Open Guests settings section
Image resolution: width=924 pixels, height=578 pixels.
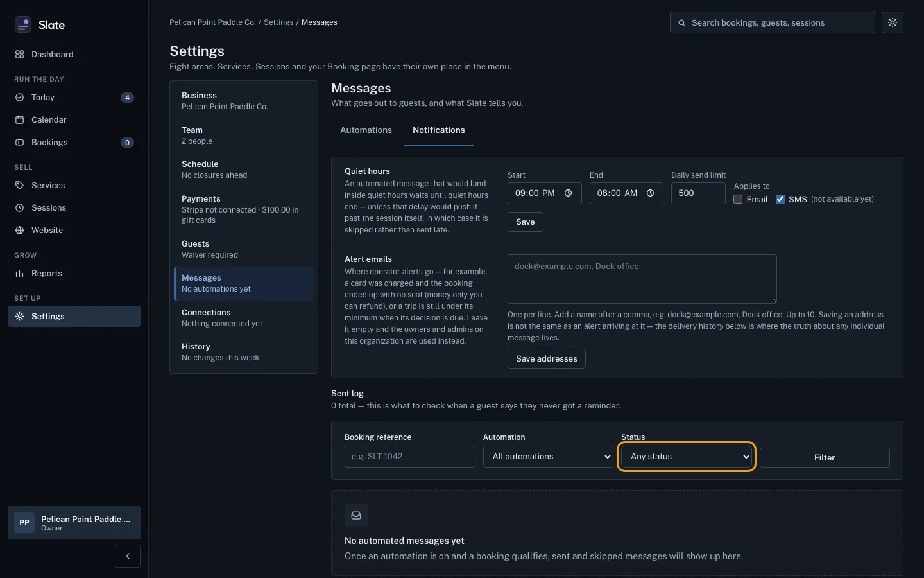(x=244, y=249)
